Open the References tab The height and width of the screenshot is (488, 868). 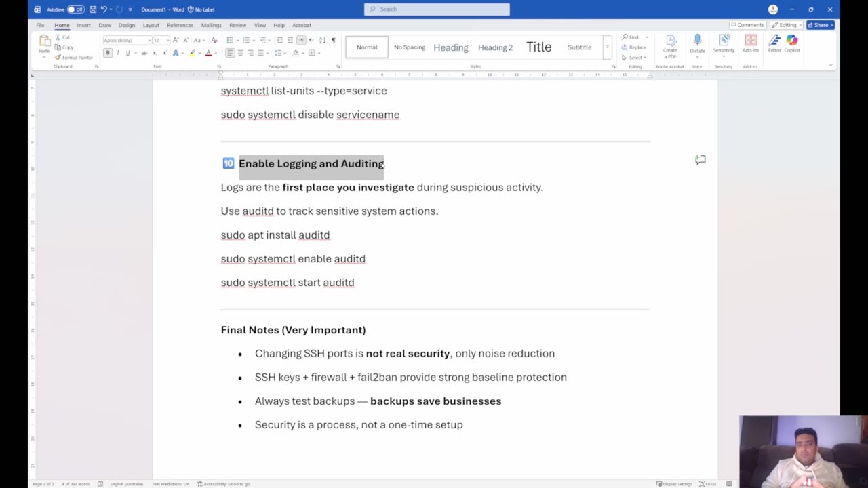(180, 25)
